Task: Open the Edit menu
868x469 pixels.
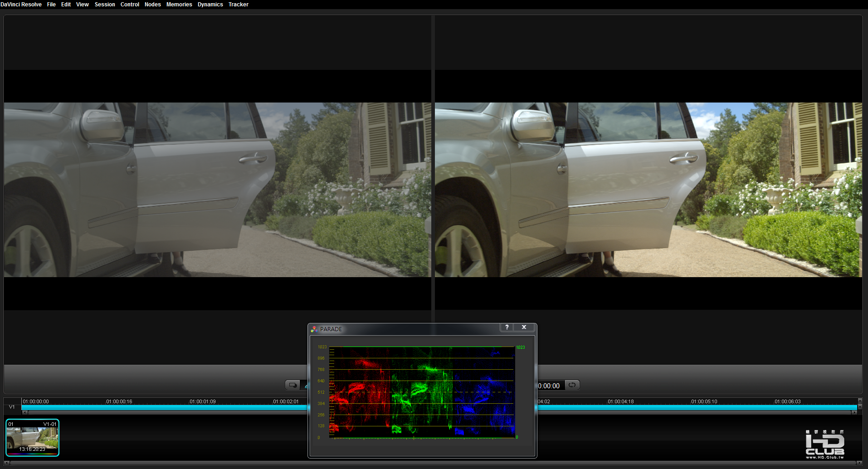Action: pyautogui.click(x=66, y=5)
